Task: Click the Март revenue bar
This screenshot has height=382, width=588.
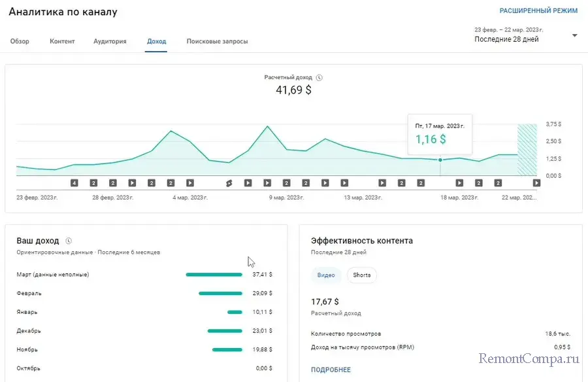Action: 214,275
